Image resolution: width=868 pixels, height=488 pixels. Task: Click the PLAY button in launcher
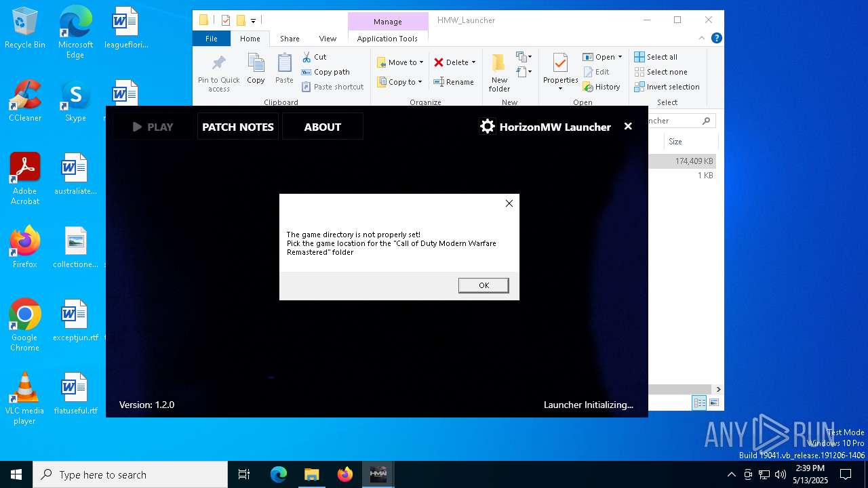click(x=153, y=127)
